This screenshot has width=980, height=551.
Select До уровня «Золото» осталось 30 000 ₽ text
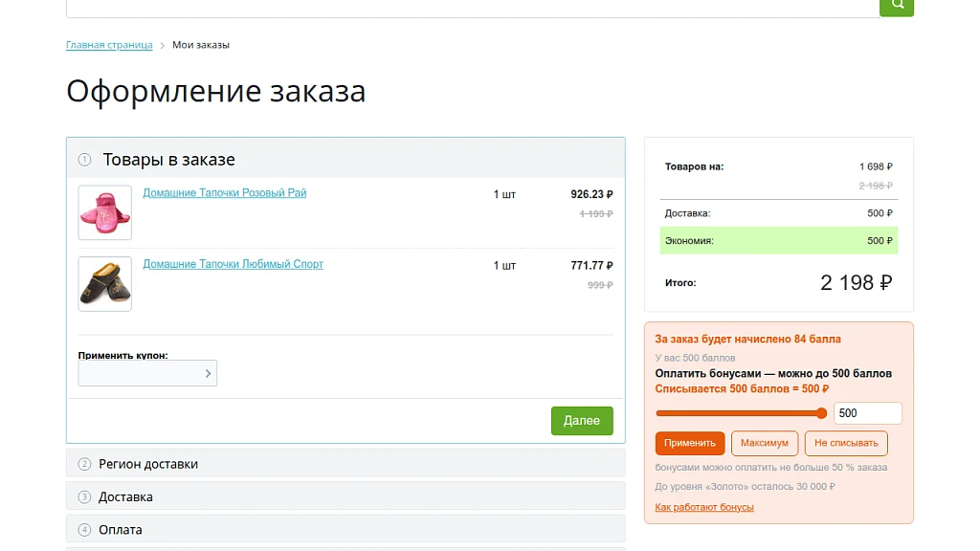(x=745, y=486)
